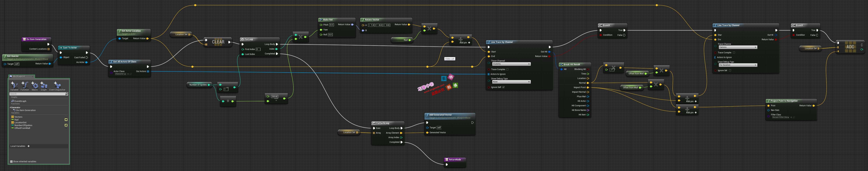Open Trace Channel dropdown showing Visibility
Image resolution: width=868 pixels, height=171 pixels.
click(511, 64)
